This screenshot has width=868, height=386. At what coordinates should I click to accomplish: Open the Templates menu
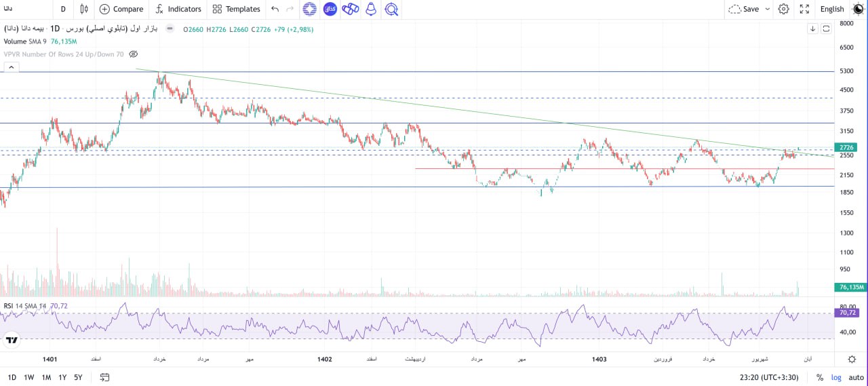pyautogui.click(x=236, y=9)
